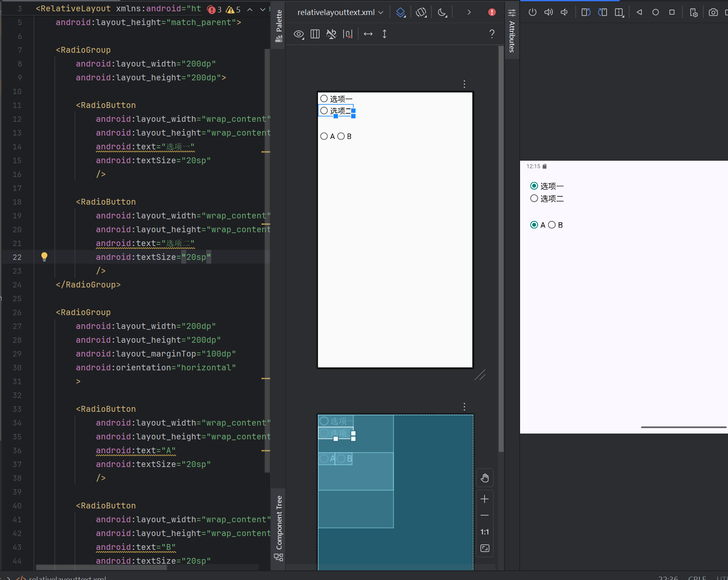This screenshot has width=728, height=580.
Task: Zoom out the design surface
Action: 484,516
